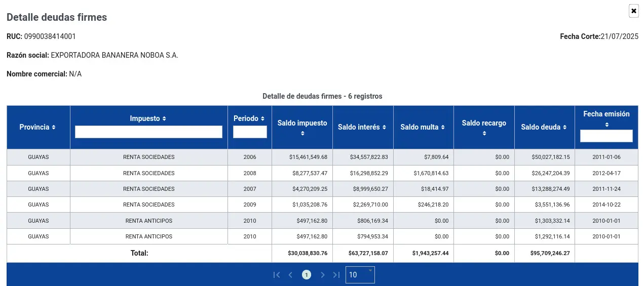Click periodo 2007 cell
Screen dimensions: 644x286
250,189
